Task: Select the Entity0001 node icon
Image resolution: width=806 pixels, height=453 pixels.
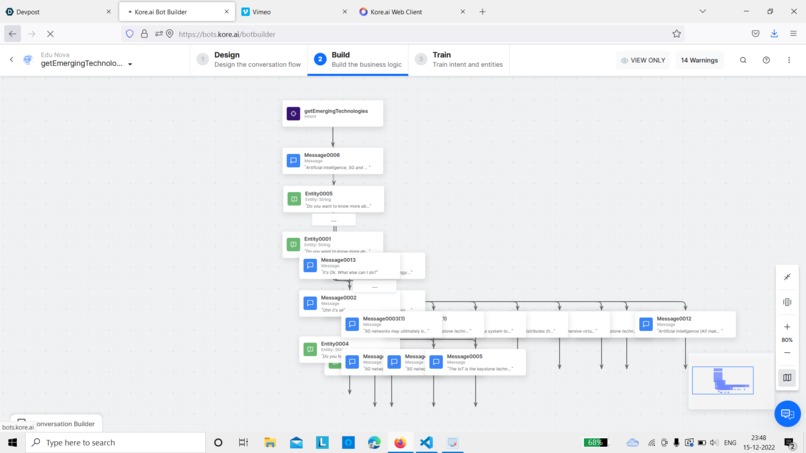Action: 293,244
